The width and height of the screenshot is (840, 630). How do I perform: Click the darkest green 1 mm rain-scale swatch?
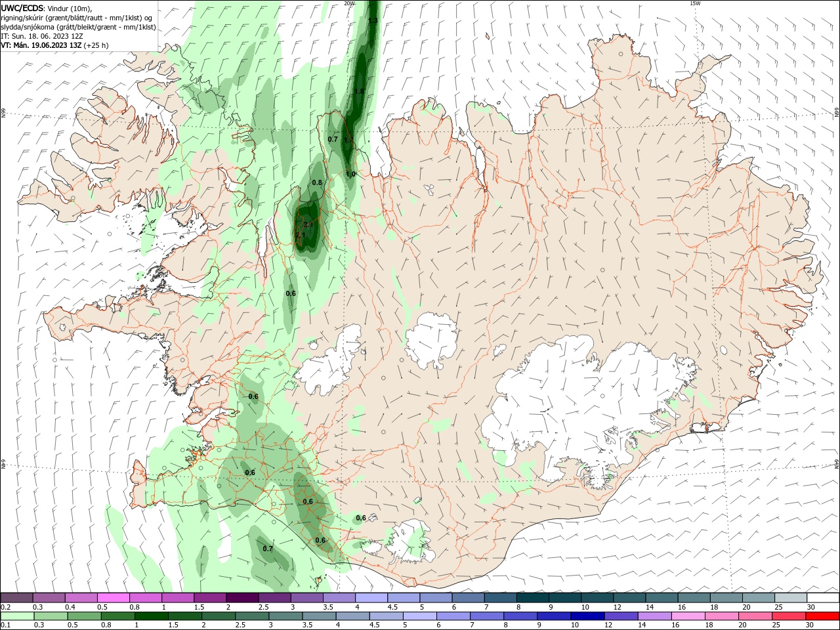[152, 616]
